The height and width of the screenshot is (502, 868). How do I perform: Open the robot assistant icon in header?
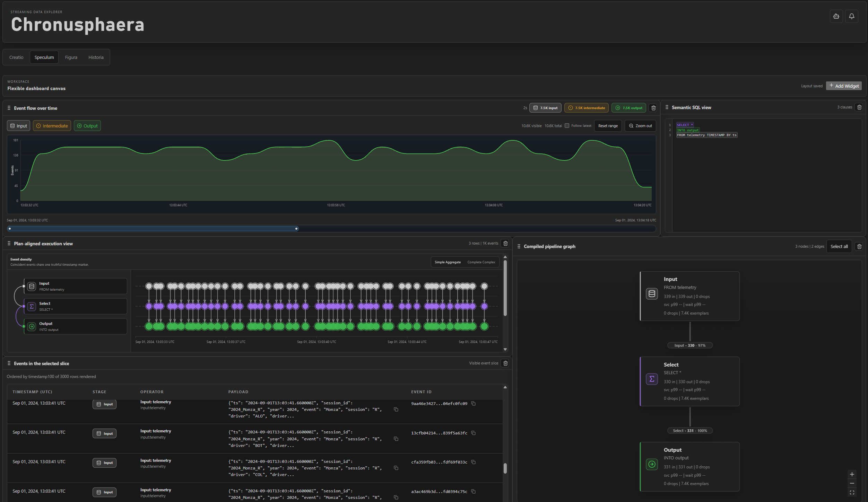836,16
